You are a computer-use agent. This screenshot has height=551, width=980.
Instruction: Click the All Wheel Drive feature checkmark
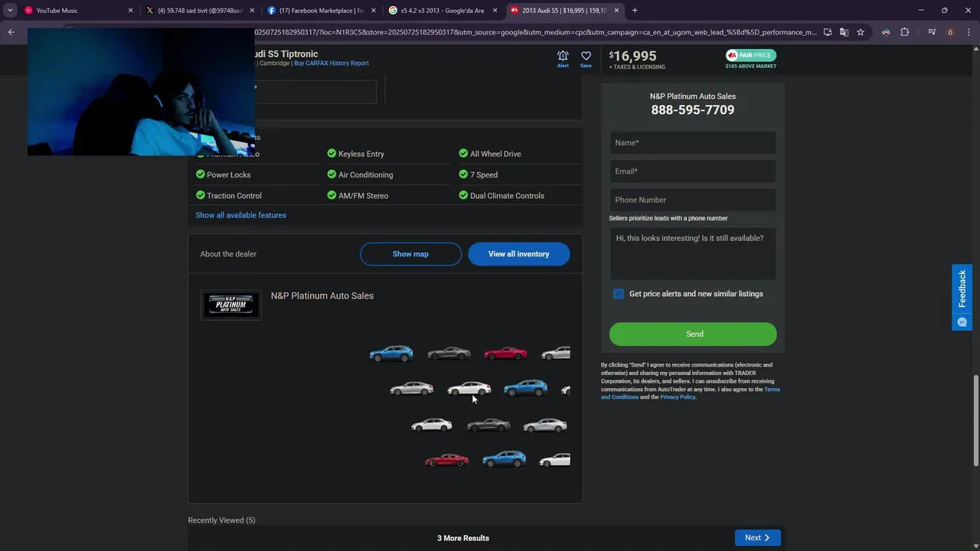[463, 153]
